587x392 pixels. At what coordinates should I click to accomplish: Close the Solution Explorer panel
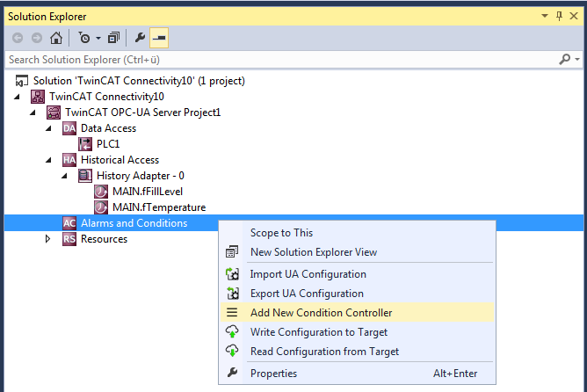(574, 16)
